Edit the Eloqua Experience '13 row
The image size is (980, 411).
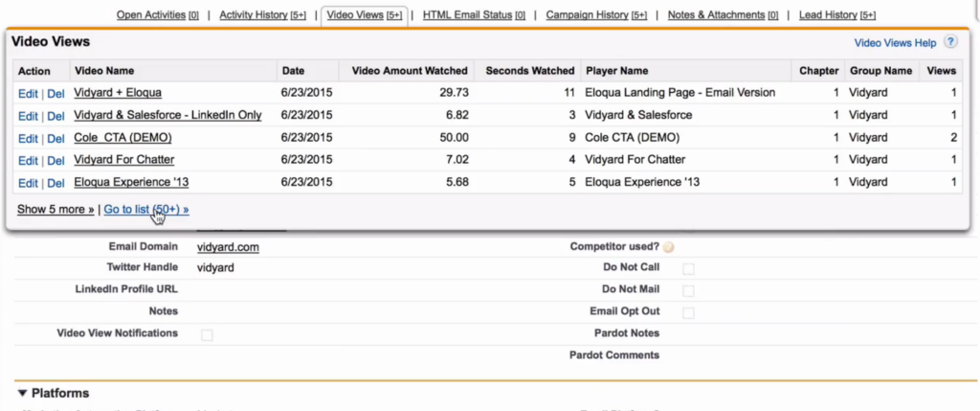[x=28, y=183]
